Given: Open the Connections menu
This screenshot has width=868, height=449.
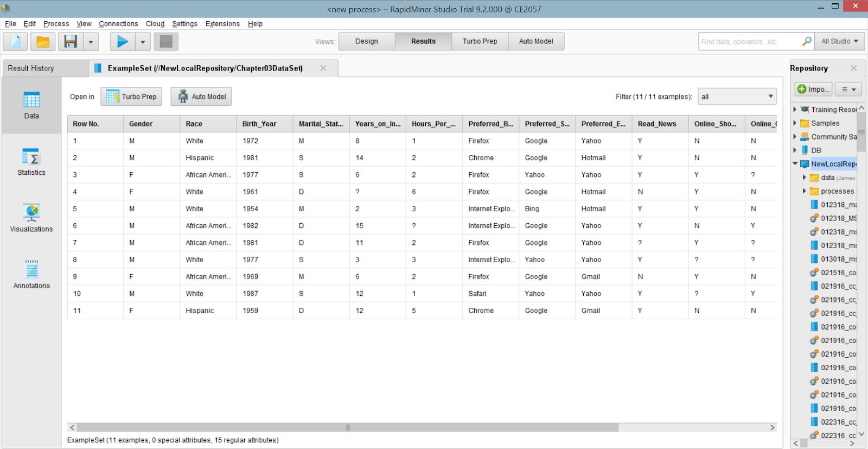Looking at the screenshot, I should pos(118,24).
